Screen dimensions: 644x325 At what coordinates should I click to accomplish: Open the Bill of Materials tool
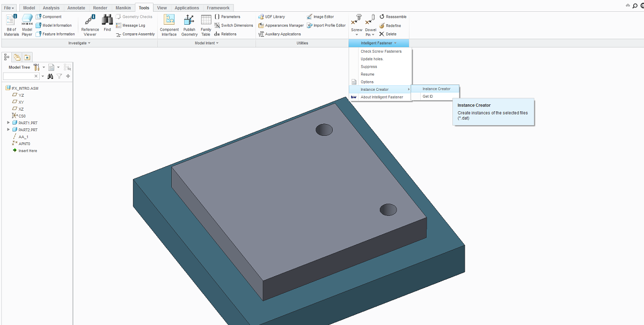click(x=11, y=24)
